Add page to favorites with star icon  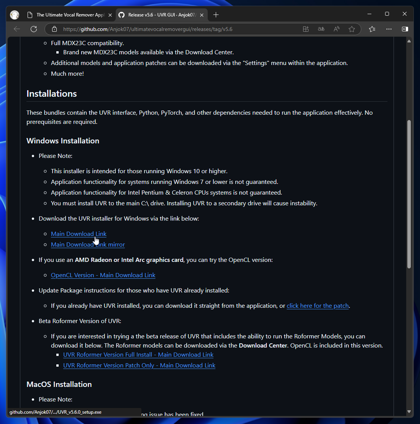352,29
